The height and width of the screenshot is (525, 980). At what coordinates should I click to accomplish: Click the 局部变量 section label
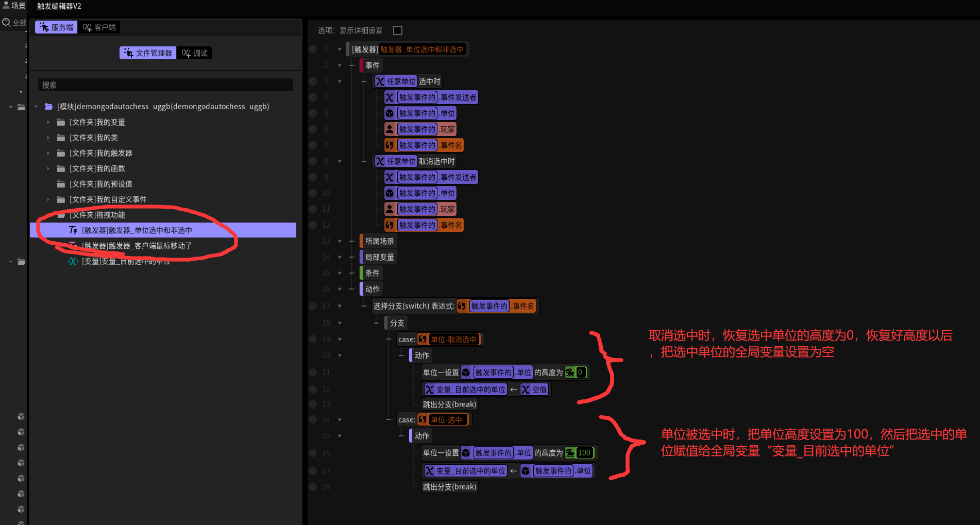point(380,257)
